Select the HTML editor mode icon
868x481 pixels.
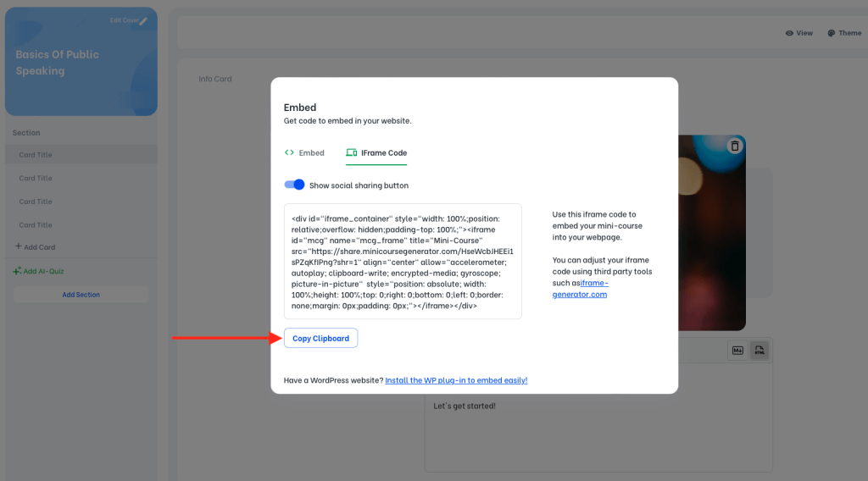point(759,351)
